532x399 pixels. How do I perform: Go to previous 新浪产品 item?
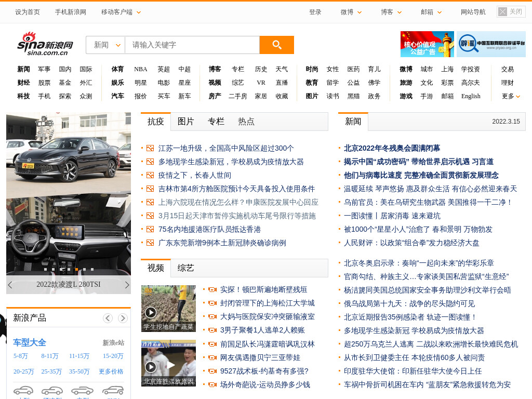pyautogui.click(x=108, y=318)
